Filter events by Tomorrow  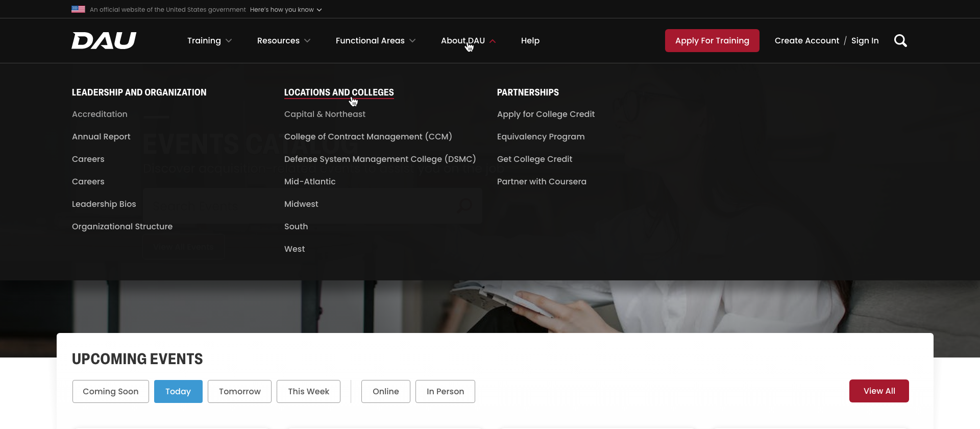(x=239, y=391)
